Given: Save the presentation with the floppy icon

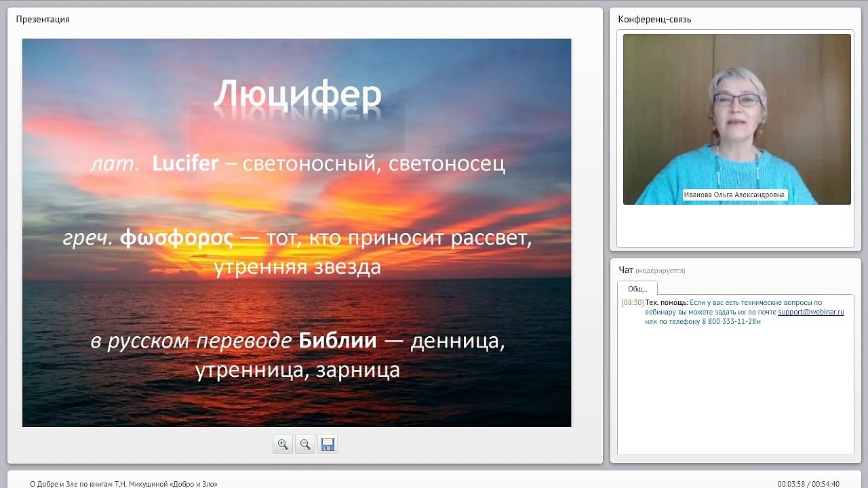Looking at the screenshot, I should pyautogui.click(x=328, y=444).
